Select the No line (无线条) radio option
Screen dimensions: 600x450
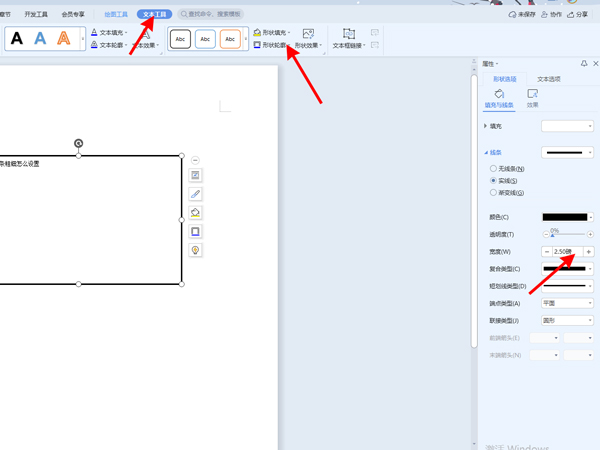point(493,169)
